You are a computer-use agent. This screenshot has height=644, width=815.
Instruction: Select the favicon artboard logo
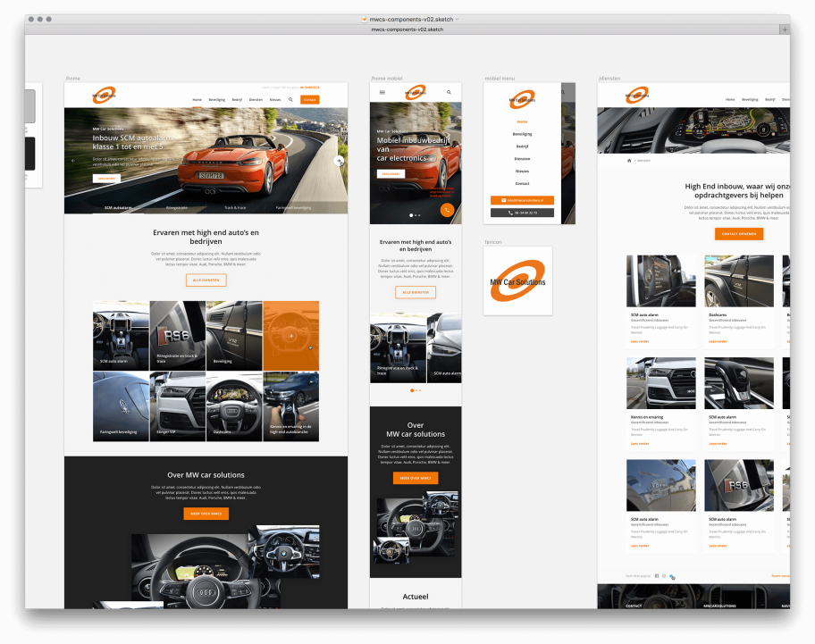pos(517,281)
